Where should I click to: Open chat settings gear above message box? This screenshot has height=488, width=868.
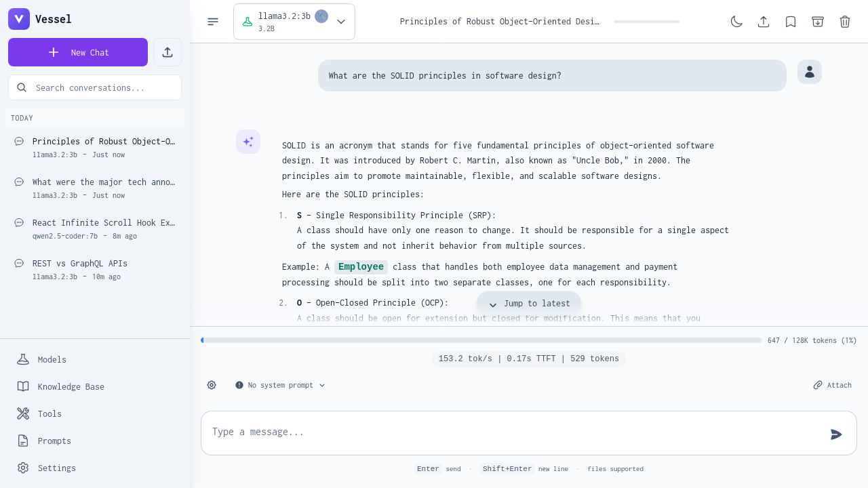212,385
